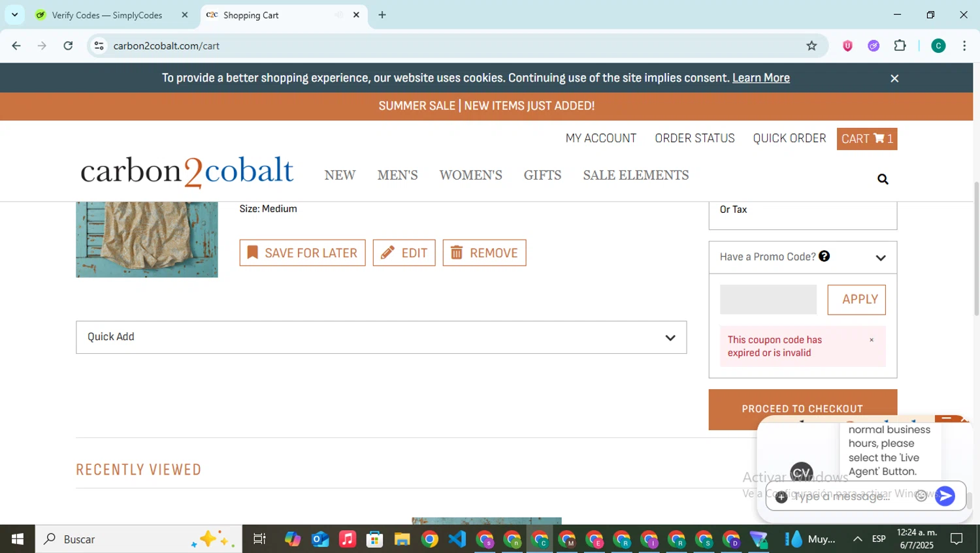Click the EDIT item button

coord(404,253)
